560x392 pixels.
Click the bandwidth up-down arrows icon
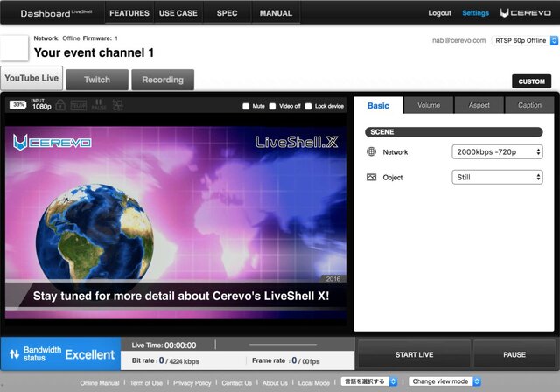point(14,354)
